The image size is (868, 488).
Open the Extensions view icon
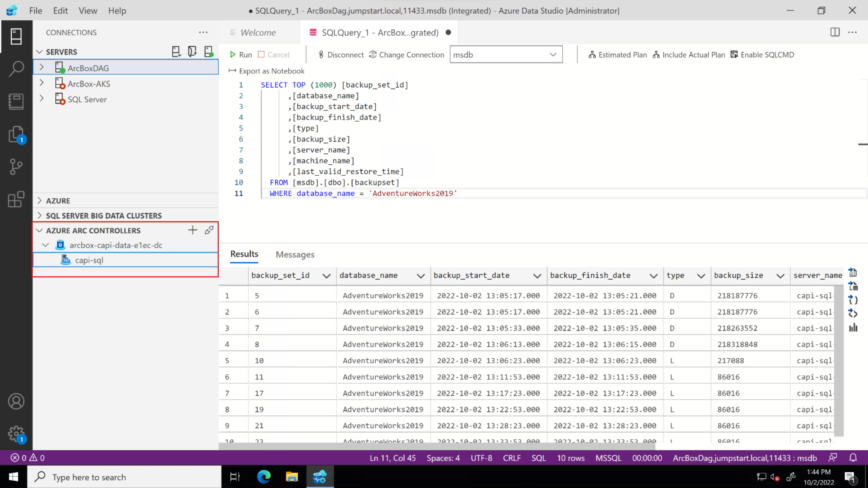point(16,199)
